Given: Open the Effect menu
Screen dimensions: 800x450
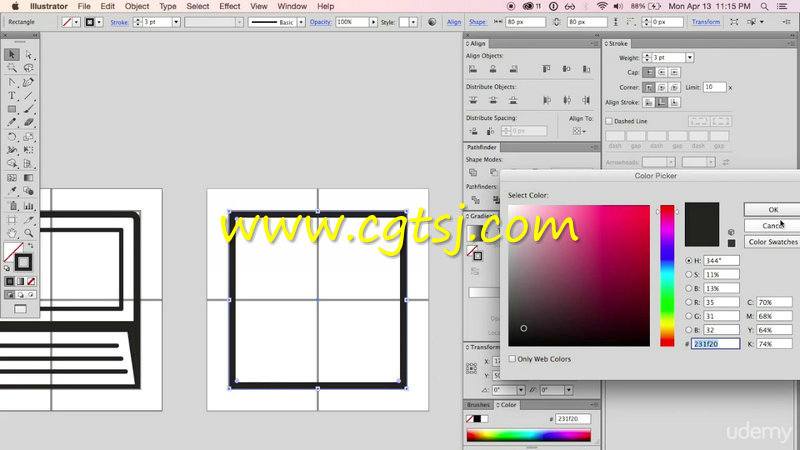Looking at the screenshot, I should [x=230, y=6].
